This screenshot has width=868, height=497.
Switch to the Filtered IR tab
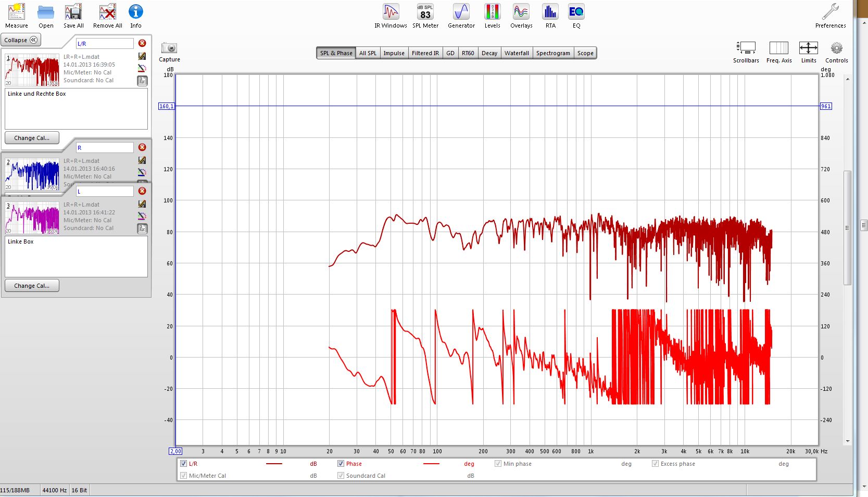[425, 53]
